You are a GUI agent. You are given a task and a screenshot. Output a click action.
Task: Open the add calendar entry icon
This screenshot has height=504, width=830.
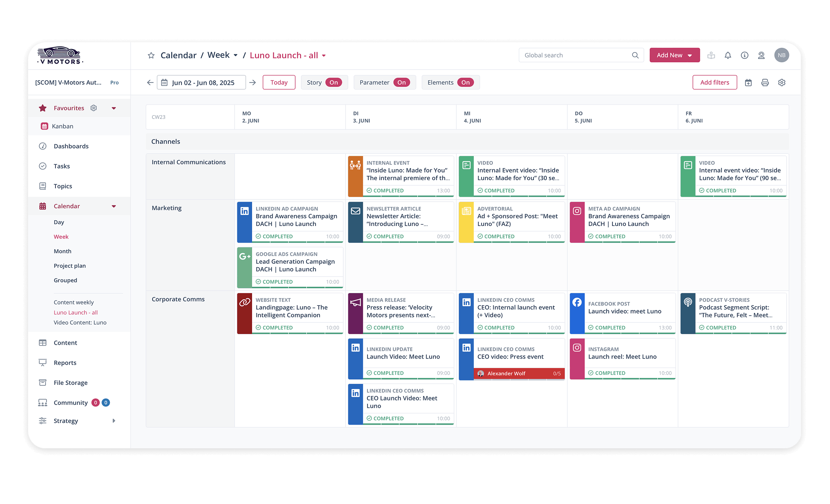point(748,82)
